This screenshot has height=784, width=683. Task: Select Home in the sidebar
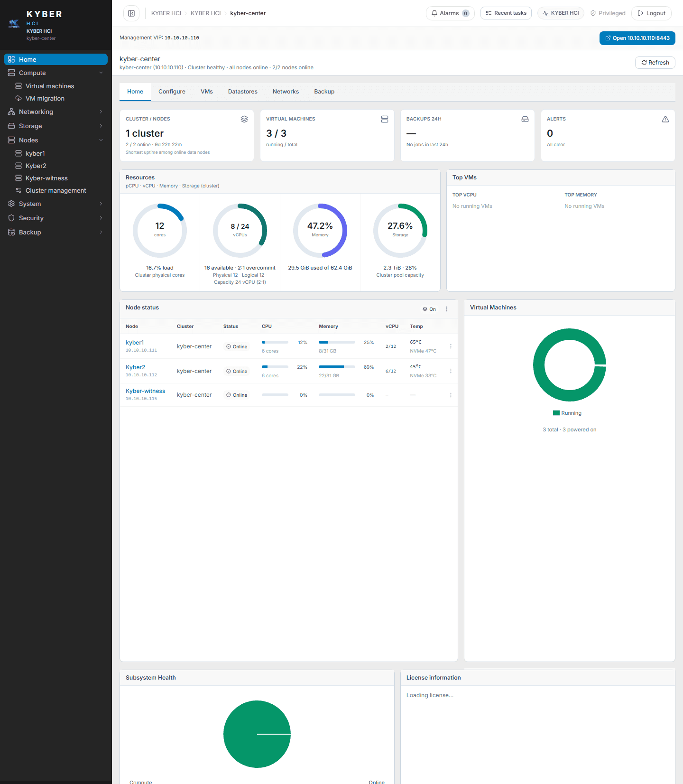tap(56, 59)
